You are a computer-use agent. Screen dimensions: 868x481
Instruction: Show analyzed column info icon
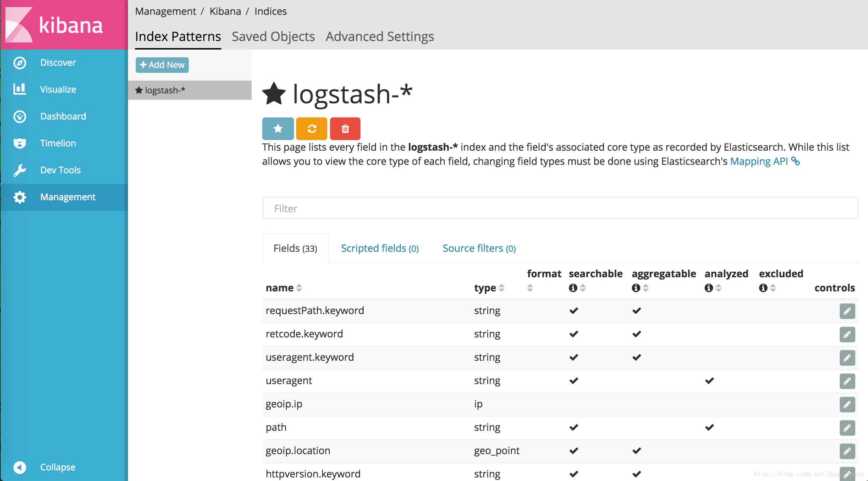[709, 288]
